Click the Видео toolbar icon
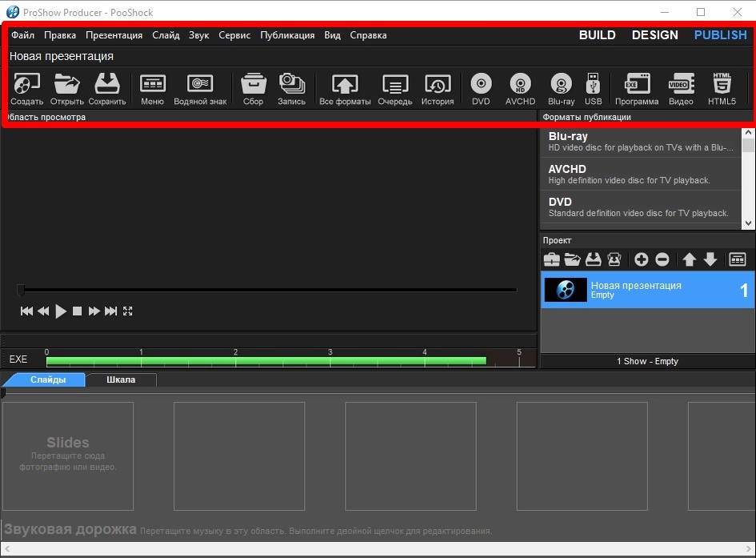Viewport: 756px width, 558px height. [681, 89]
